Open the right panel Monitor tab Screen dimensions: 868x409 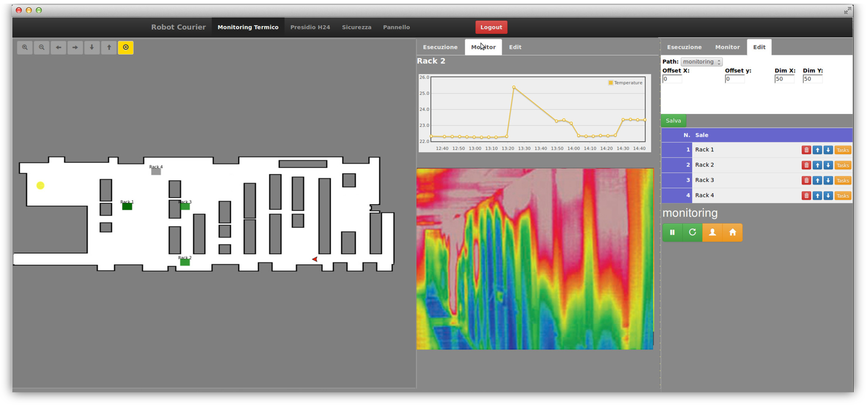click(727, 47)
